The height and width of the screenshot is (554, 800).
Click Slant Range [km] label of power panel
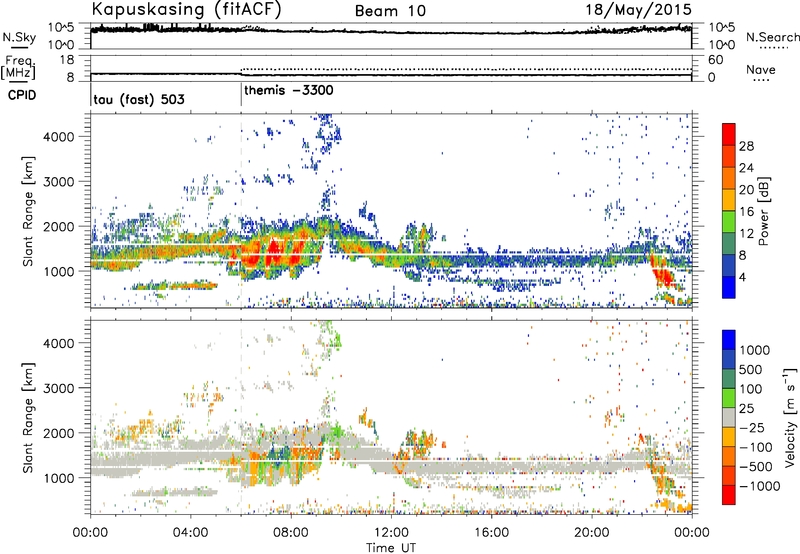click(x=28, y=211)
